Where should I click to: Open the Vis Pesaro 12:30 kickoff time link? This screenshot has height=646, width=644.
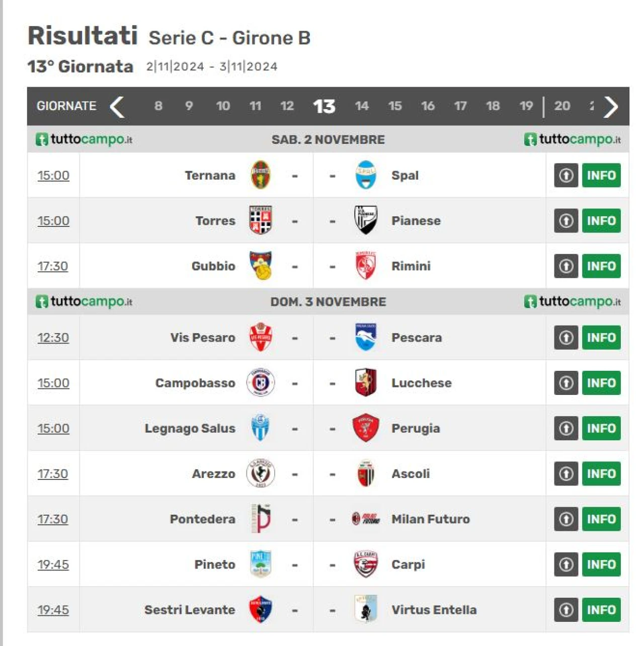click(x=53, y=338)
